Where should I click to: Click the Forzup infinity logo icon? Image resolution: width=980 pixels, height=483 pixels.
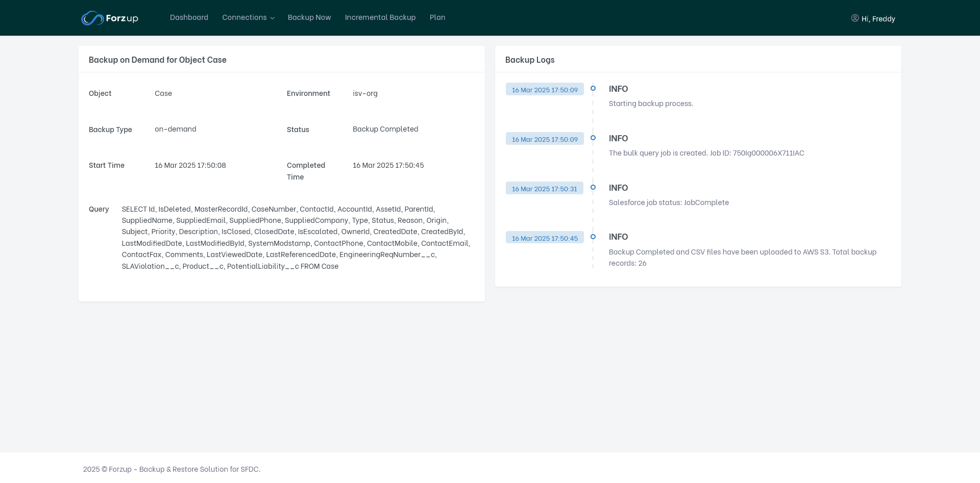click(x=92, y=18)
